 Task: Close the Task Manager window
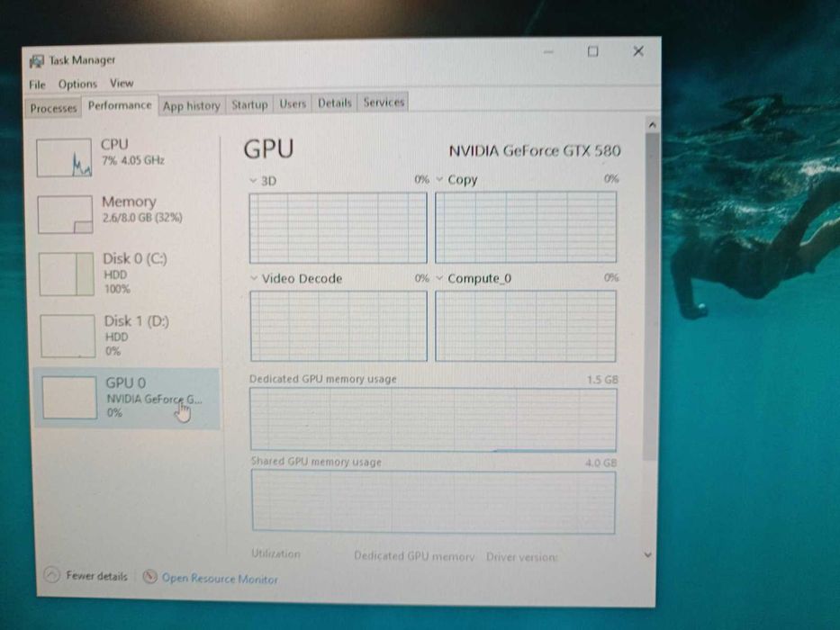pyautogui.click(x=638, y=51)
